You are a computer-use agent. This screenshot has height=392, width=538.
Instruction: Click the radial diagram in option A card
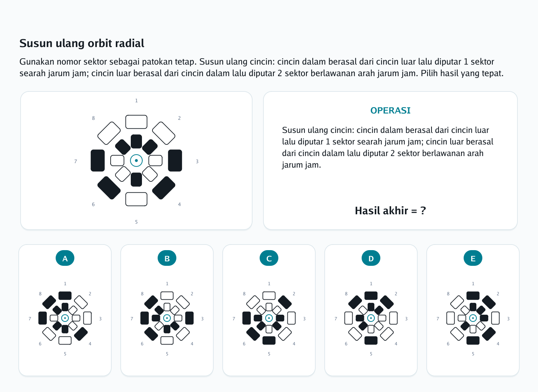pos(65,318)
